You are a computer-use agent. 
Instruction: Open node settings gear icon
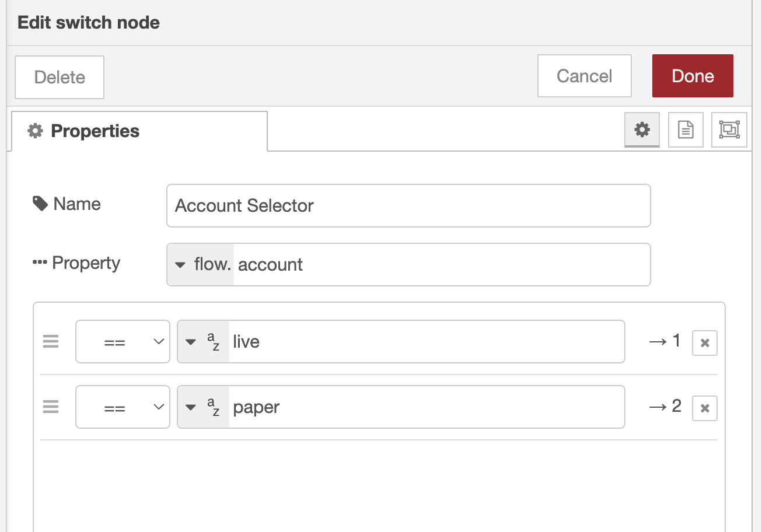(642, 129)
